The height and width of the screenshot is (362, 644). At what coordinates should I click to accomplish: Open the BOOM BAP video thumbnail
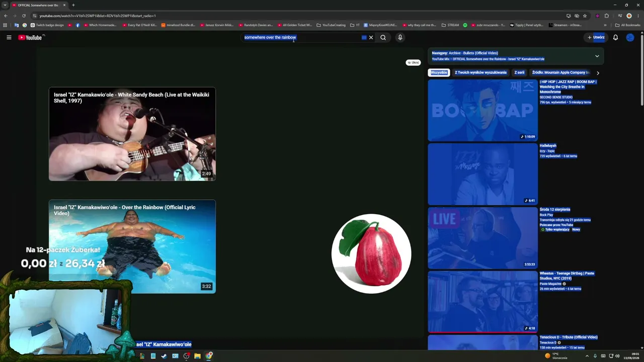click(x=482, y=110)
